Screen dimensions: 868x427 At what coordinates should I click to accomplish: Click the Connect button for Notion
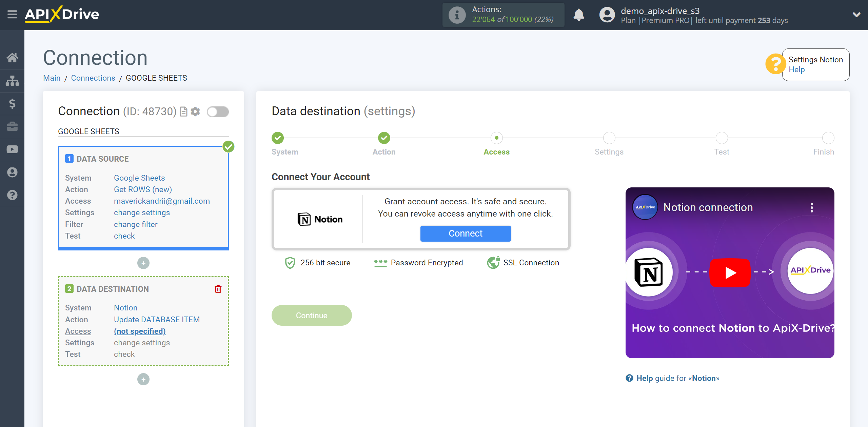(466, 233)
